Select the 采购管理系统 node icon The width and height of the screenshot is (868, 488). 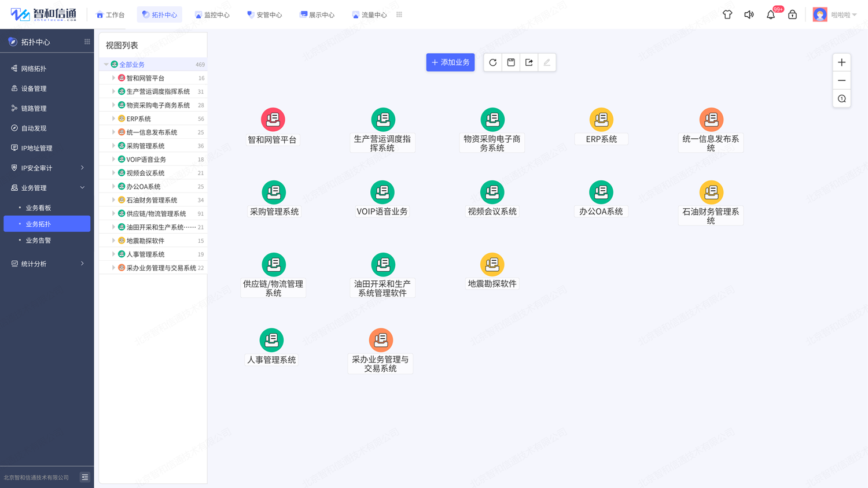pos(274,192)
